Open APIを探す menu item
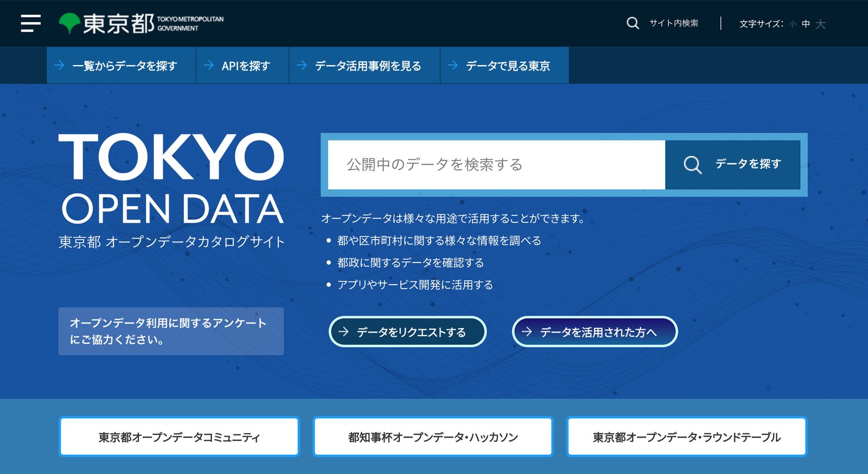868x474 pixels. tap(242, 65)
